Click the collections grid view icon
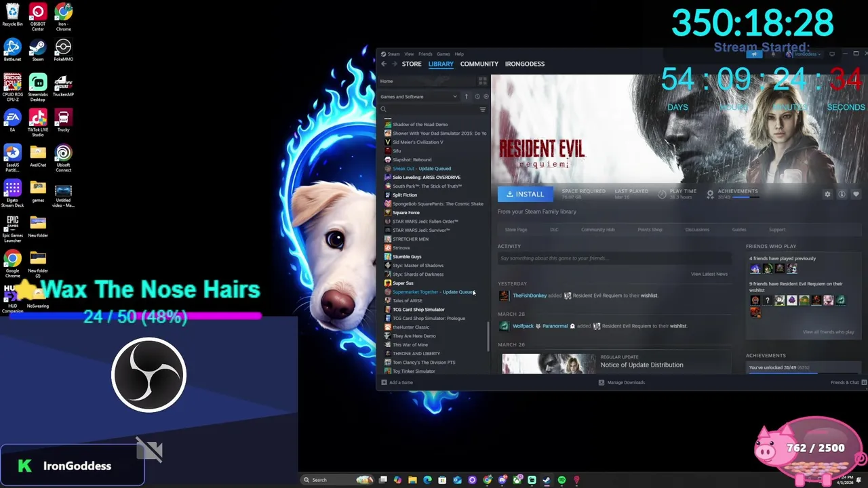The height and width of the screenshot is (488, 868). [x=483, y=81]
